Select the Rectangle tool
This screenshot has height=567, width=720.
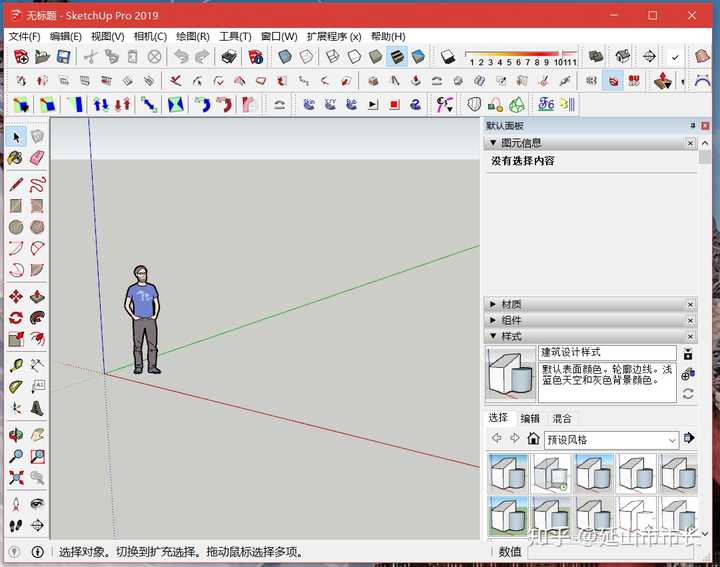coord(16,206)
